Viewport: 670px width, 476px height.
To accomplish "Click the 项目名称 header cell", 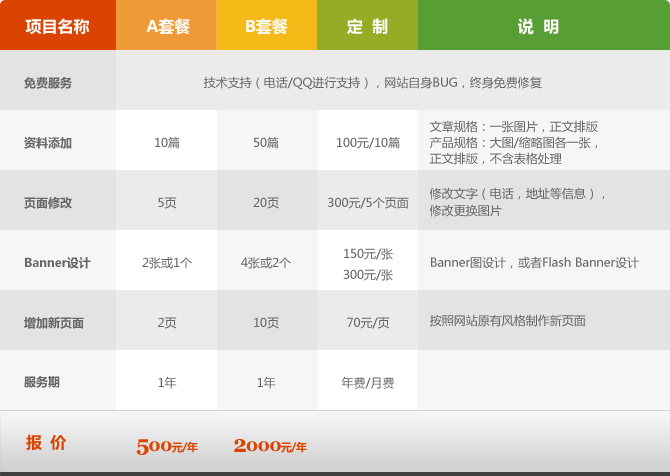I will [x=57, y=26].
